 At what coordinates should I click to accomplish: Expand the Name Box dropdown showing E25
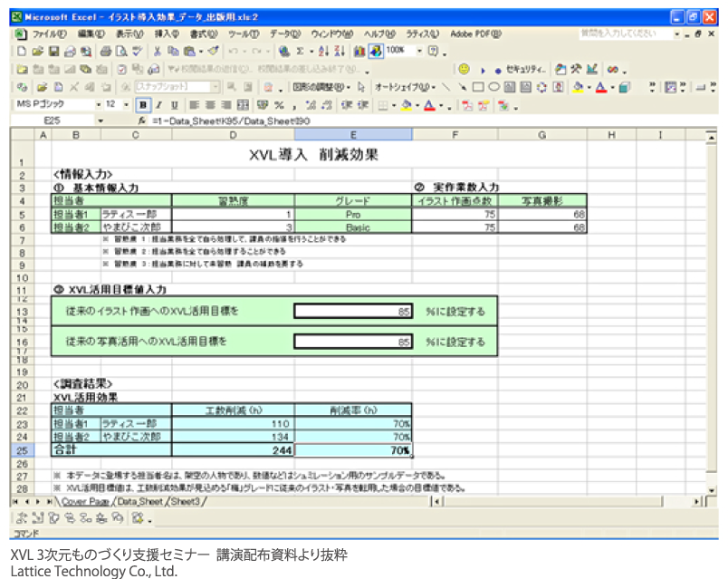(101, 121)
